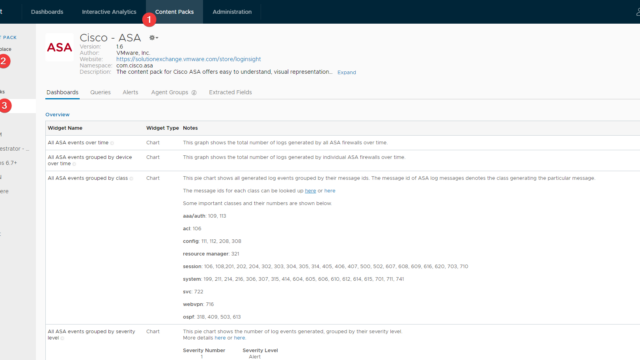Open the underlined first 'here' message ids link
The width and height of the screenshot is (640, 360).
[310, 191]
